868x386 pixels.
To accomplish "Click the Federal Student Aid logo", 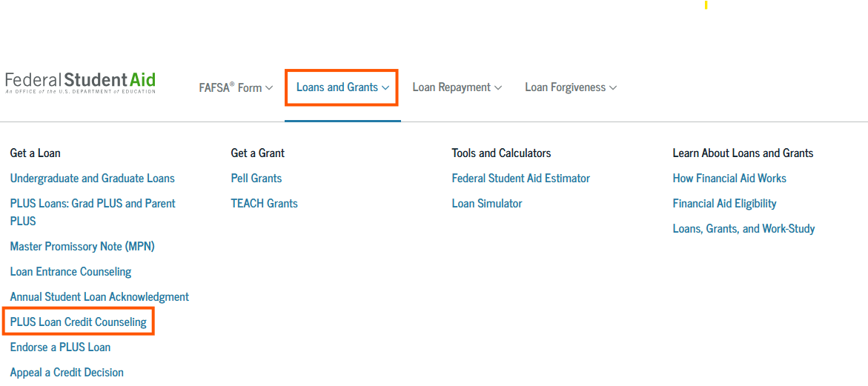I will pyautogui.click(x=80, y=81).
